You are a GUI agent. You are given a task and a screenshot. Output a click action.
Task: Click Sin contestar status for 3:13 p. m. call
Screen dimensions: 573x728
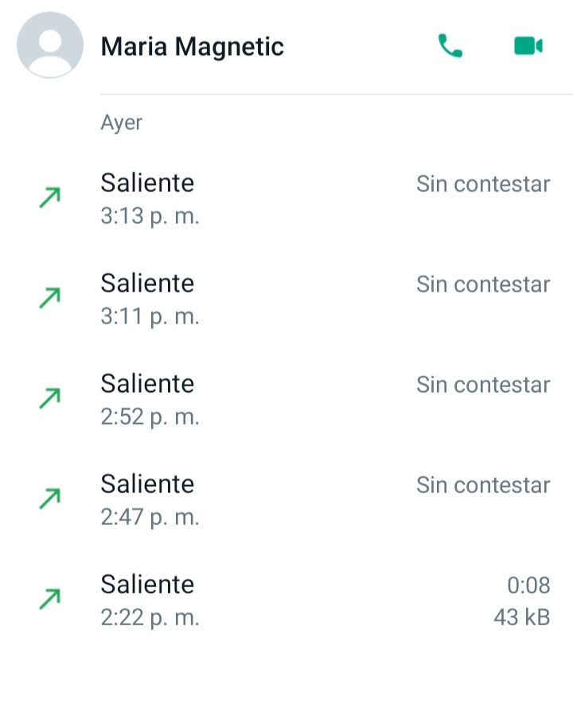483,184
